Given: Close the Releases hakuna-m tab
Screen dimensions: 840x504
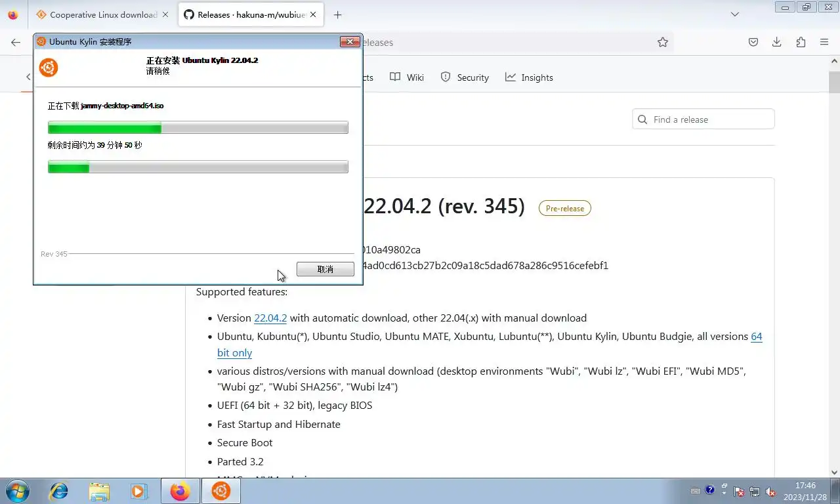Looking at the screenshot, I should pyautogui.click(x=312, y=14).
